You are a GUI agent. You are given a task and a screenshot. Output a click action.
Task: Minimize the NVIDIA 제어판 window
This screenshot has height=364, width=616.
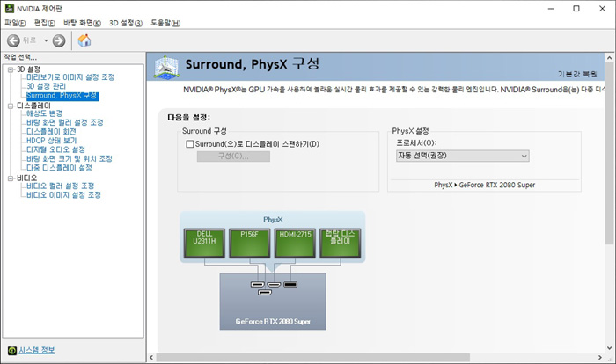pos(551,8)
